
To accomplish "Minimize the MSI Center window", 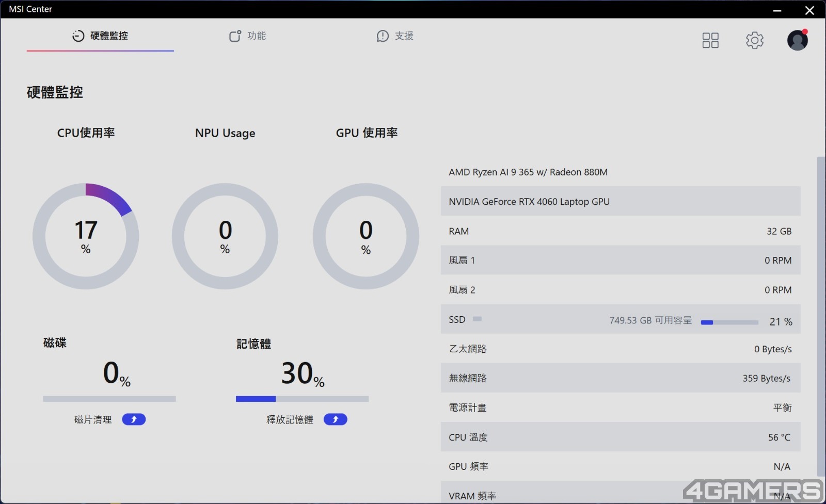I will [x=777, y=10].
